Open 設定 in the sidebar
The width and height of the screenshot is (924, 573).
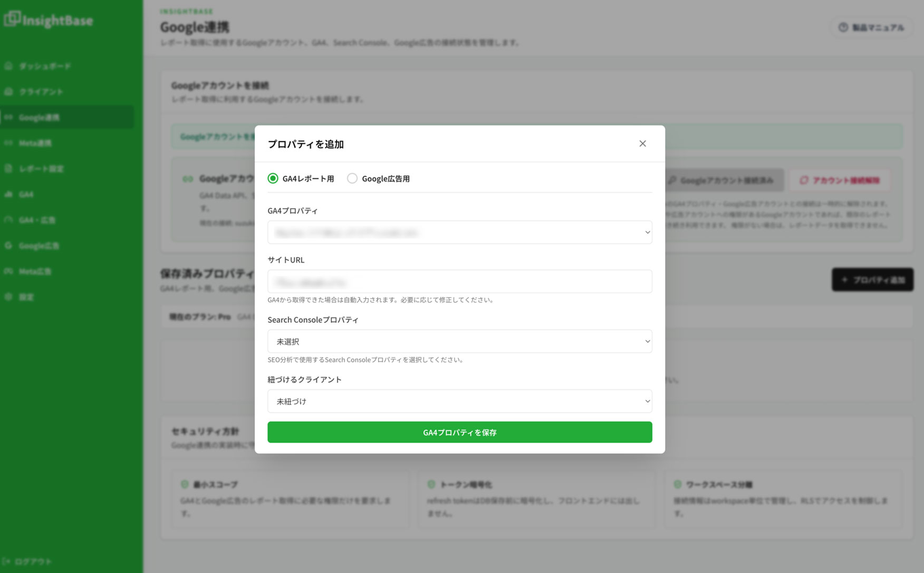point(67,297)
